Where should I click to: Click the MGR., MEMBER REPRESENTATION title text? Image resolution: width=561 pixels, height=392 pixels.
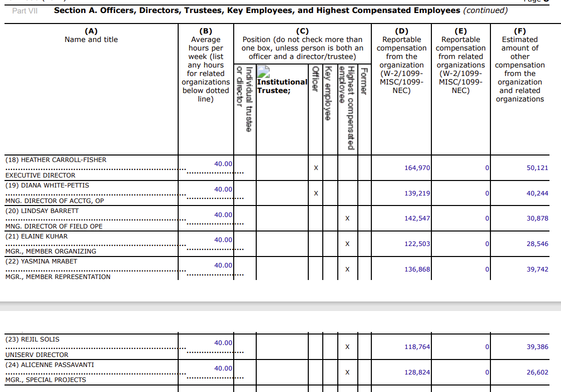(x=58, y=276)
